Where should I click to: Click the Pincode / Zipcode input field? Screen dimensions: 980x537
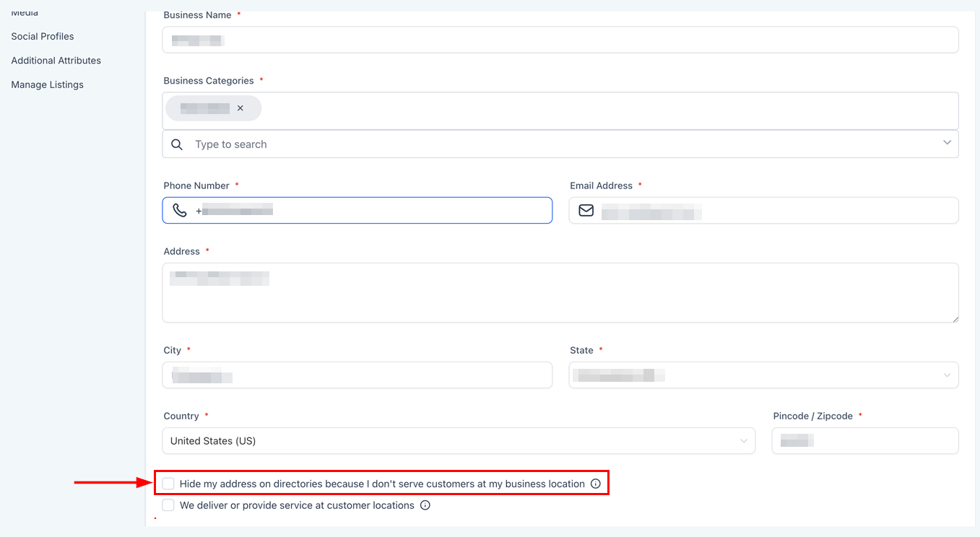point(865,441)
